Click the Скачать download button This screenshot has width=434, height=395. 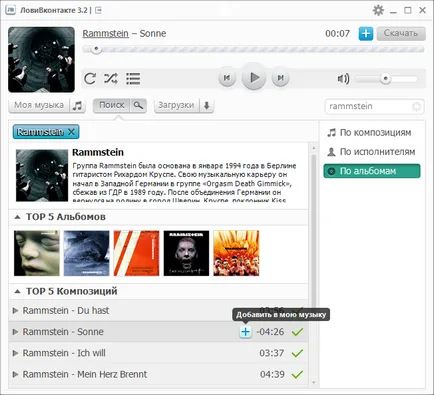pos(401,33)
